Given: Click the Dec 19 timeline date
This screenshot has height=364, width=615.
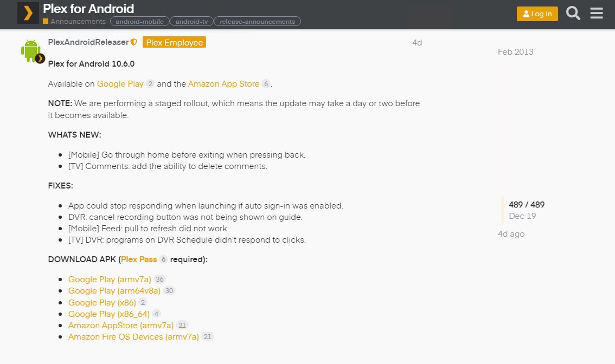Looking at the screenshot, I should click(x=522, y=216).
